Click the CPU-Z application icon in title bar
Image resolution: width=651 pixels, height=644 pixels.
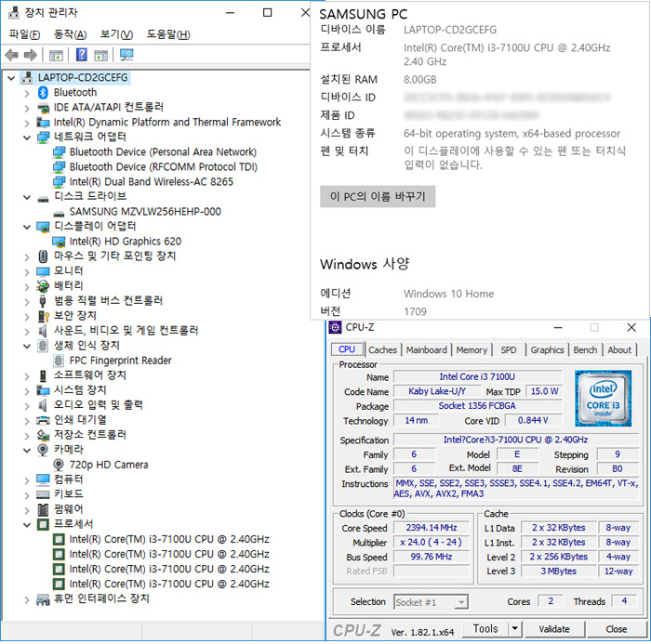pyautogui.click(x=335, y=327)
